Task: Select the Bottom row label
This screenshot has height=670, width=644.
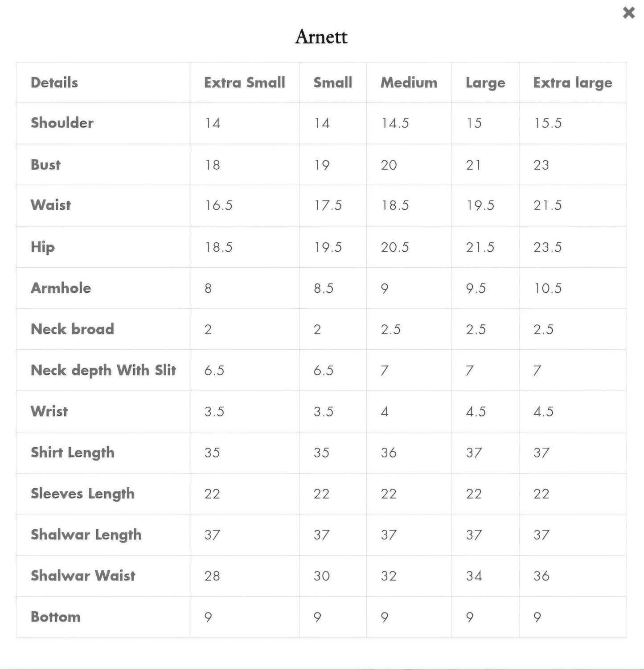Action: pyautogui.click(x=56, y=617)
